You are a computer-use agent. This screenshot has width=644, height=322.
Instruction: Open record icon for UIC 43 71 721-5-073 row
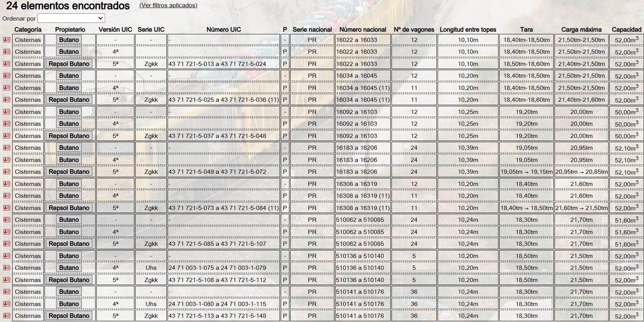(x=7, y=208)
